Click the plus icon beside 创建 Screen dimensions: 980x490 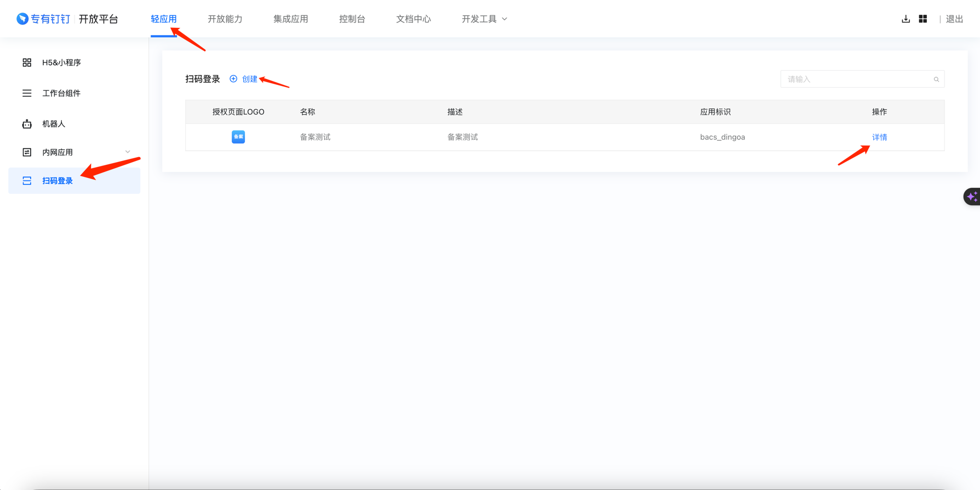pos(233,79)
